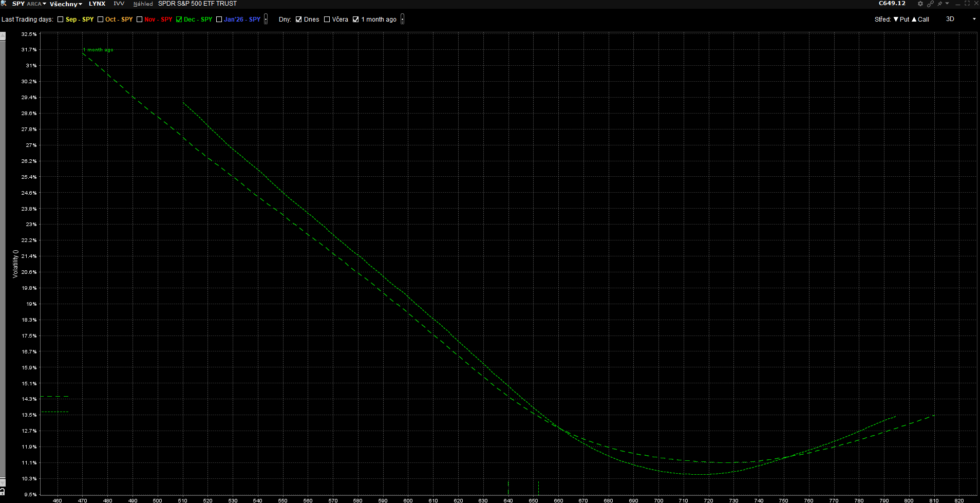Click the 720 strike on x-axis

(708, 500)
